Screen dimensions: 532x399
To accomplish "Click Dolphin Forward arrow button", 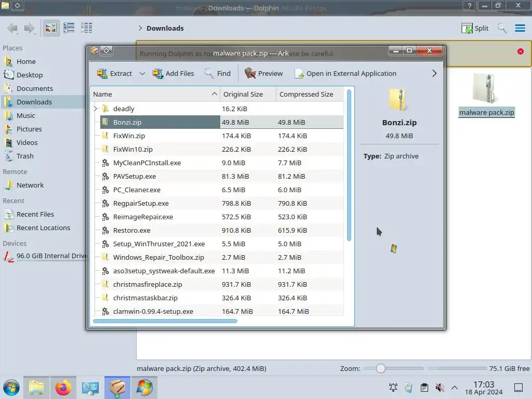I will (30, 28).
